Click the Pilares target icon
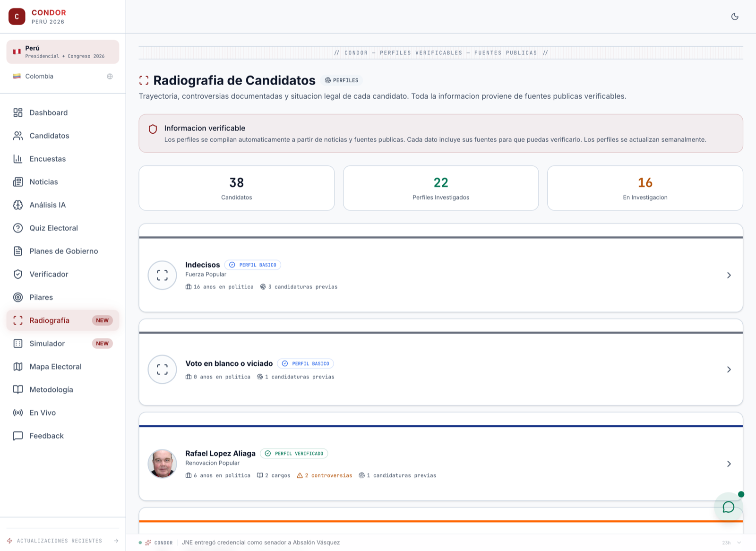756x551 pixels. (18, 297)
